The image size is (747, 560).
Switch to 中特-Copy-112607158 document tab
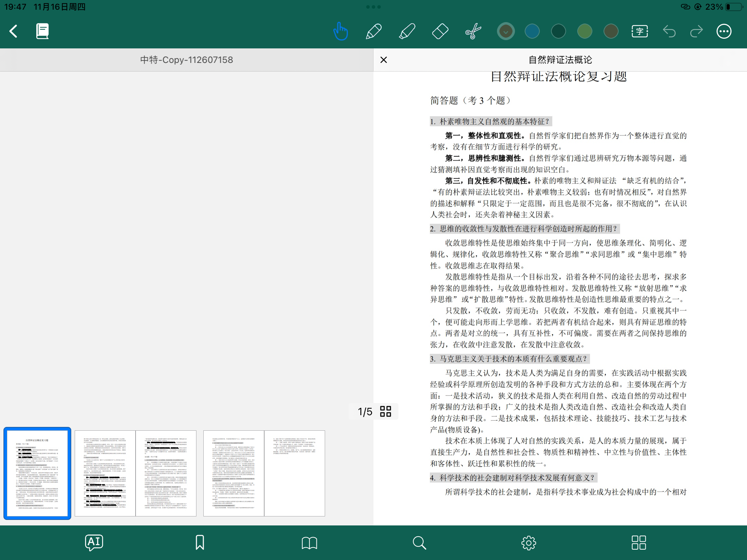(186, 60)
